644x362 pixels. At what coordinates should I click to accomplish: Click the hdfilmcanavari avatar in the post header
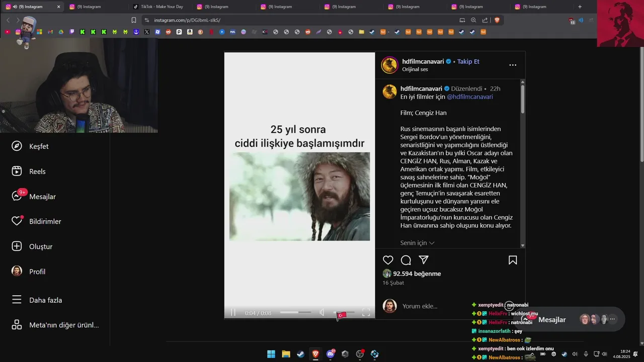pyautogui.click(x=389, y=65)
